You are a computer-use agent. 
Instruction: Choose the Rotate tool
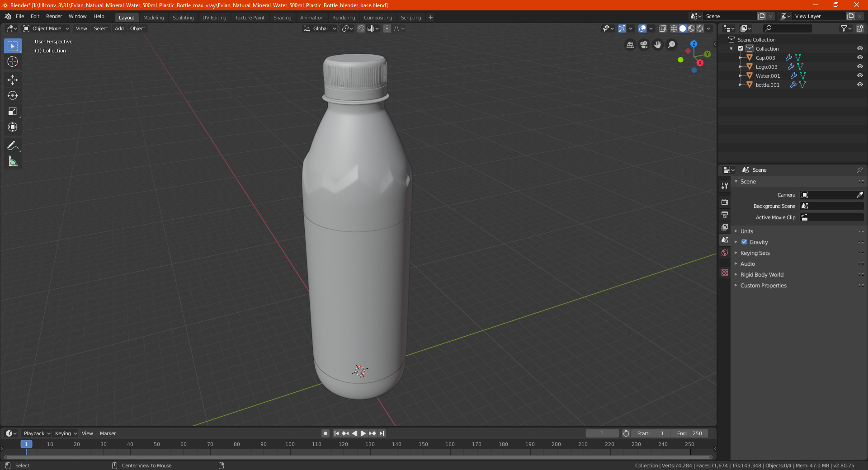(x=13, y=96)
